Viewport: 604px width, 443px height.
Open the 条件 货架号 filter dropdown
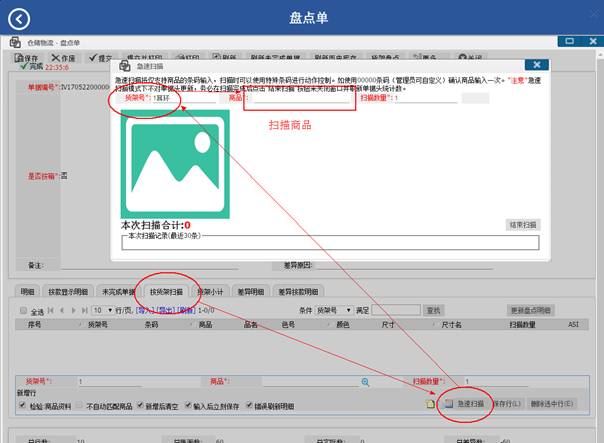tap(334, 310)
